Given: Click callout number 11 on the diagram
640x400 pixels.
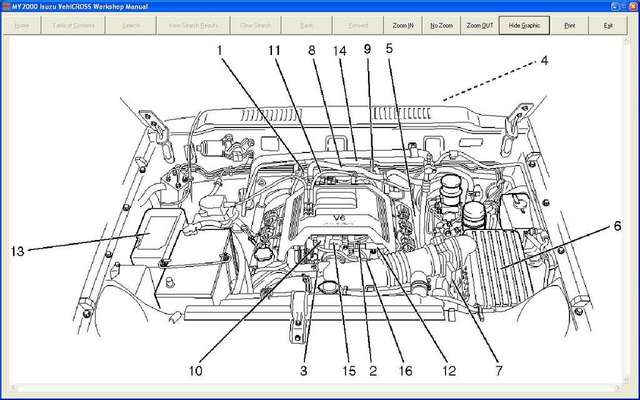Looking at the screenshot, I should (x=275, y=51).
